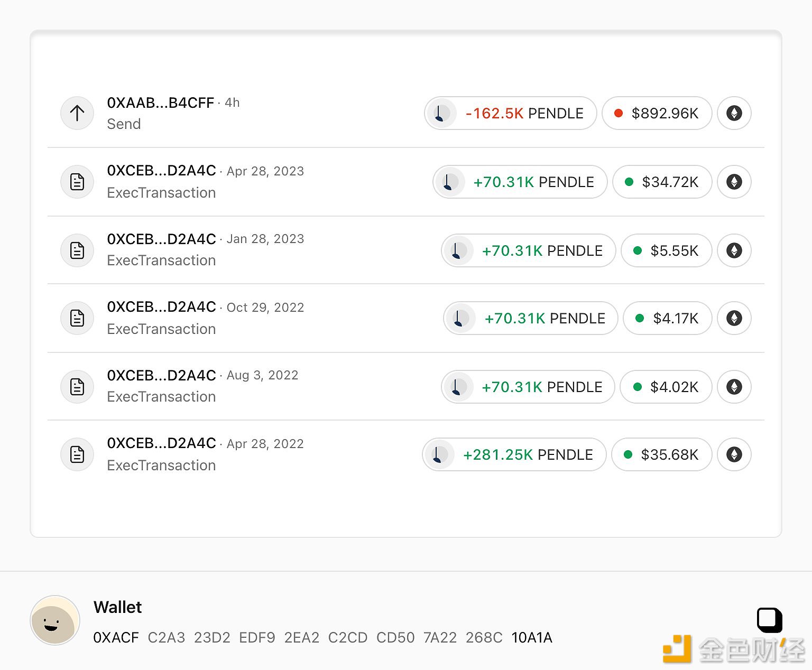Image resolution: width=812 pixels, height=670 pixels.
Task: Click the wallet smiley avatar
Action: pos(55,620)
